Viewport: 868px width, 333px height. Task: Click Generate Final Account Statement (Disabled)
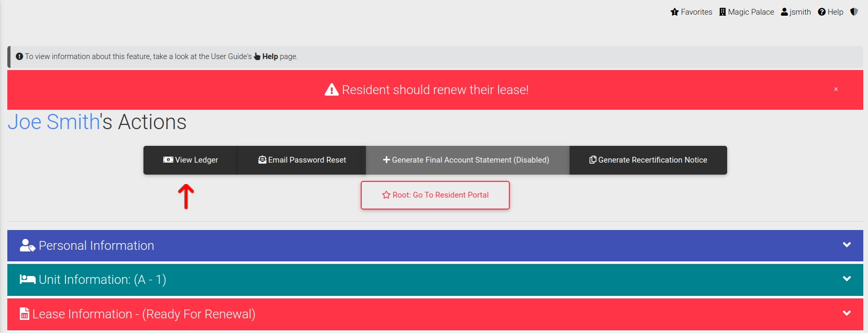(x=468, y=160)
